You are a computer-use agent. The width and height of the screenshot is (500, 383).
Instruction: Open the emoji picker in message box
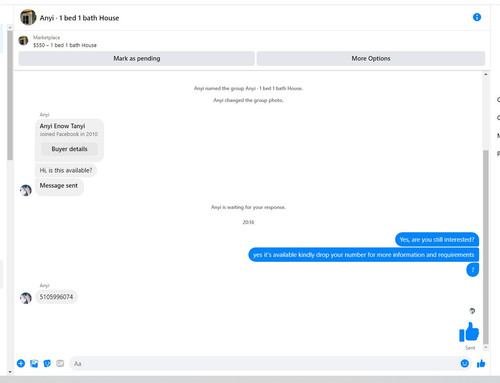coord(464,363)
